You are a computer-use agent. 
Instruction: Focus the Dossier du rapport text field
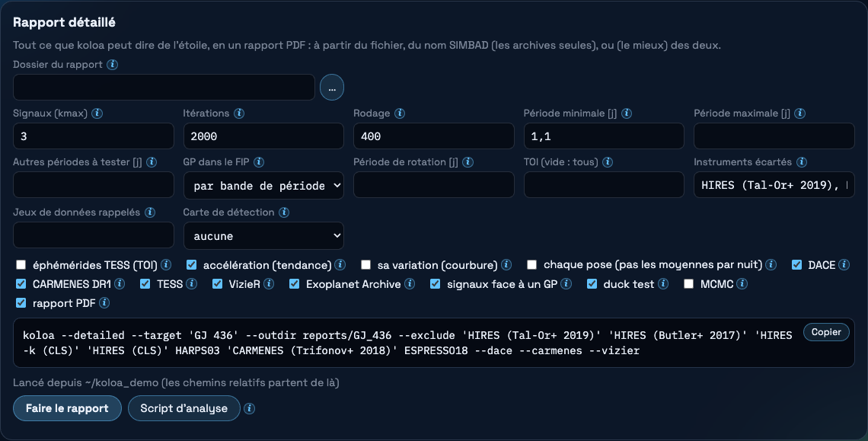tap(164, 88)
